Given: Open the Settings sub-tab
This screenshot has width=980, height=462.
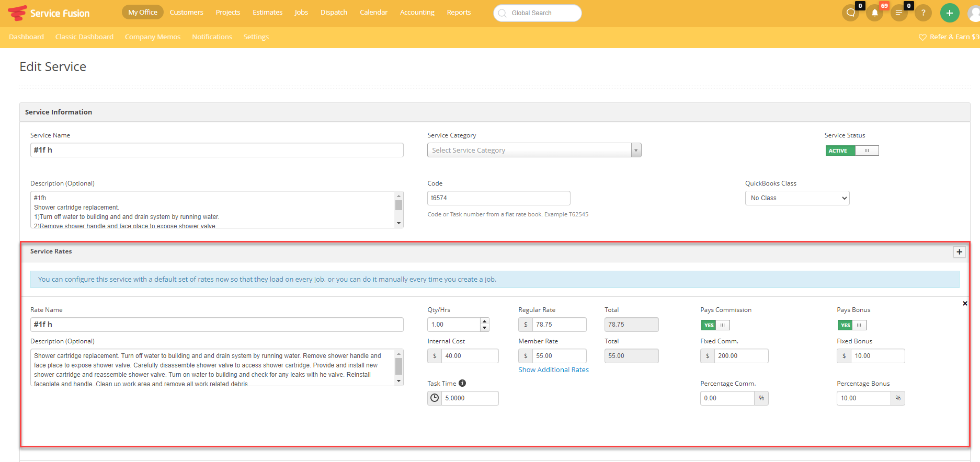Looking at the screenshot, I should coord(256,37).
